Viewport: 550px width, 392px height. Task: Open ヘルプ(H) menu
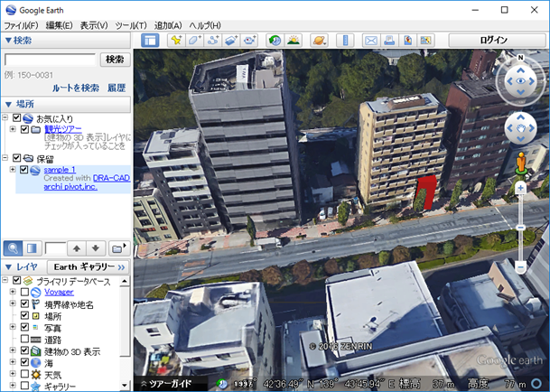click(x=205, y=25)
